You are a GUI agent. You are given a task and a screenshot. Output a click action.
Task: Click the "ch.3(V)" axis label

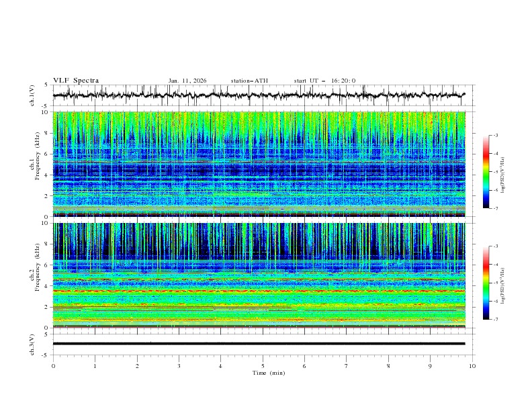tap(32, 345)
